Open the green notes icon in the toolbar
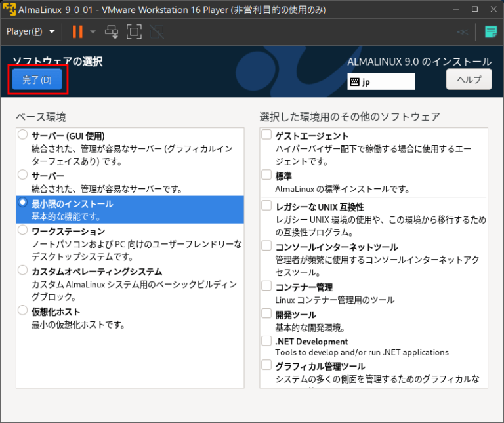 pyautogui.click(x=490, y=31)
